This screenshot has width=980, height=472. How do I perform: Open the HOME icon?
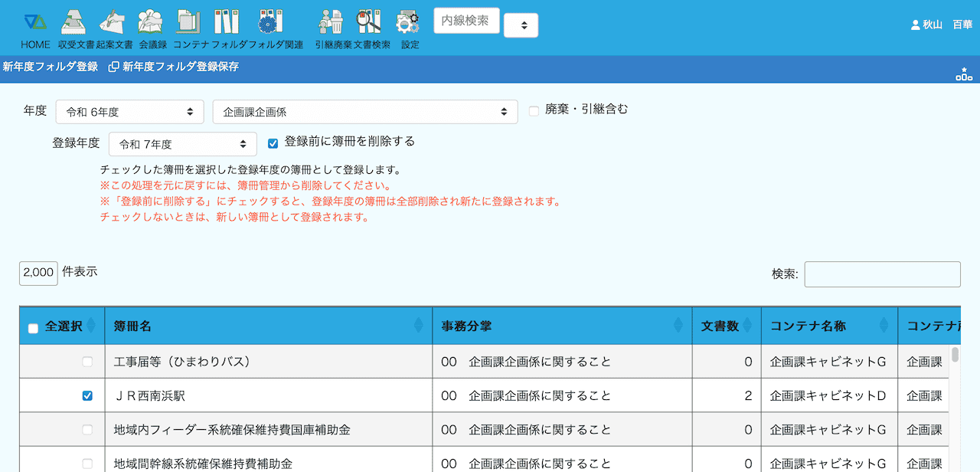point(35,23)
